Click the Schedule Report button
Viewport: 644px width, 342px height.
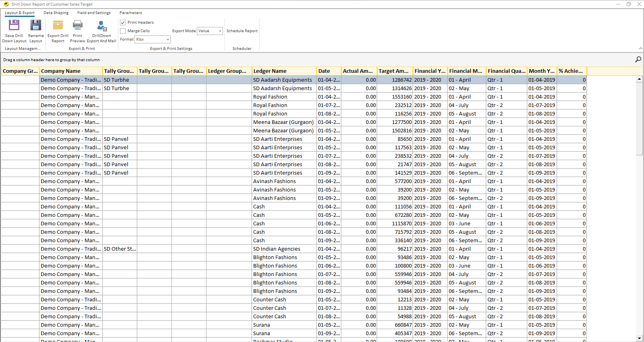click(242, 31)
